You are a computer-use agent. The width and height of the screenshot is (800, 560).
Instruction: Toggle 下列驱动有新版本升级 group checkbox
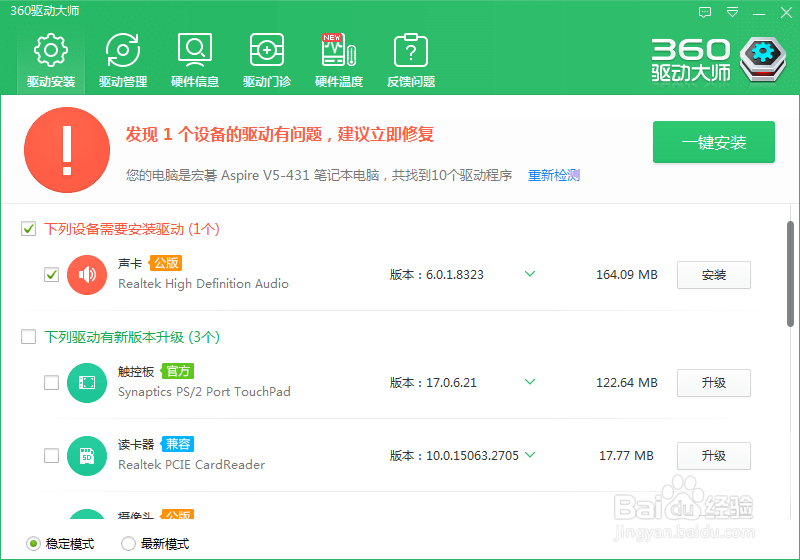29,337
